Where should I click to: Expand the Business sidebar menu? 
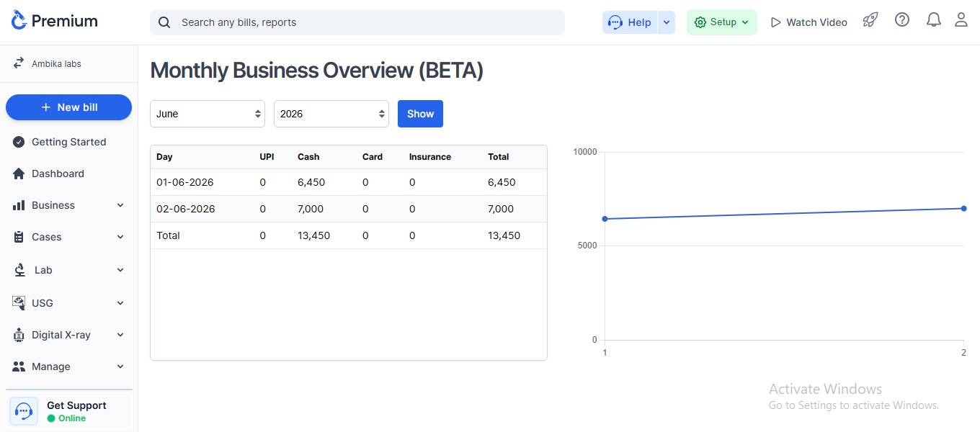(68, 205)
